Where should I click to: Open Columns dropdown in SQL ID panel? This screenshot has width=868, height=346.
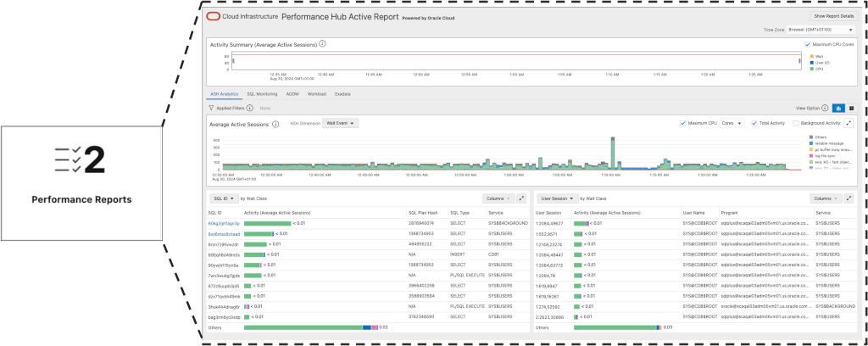(498, 198)
